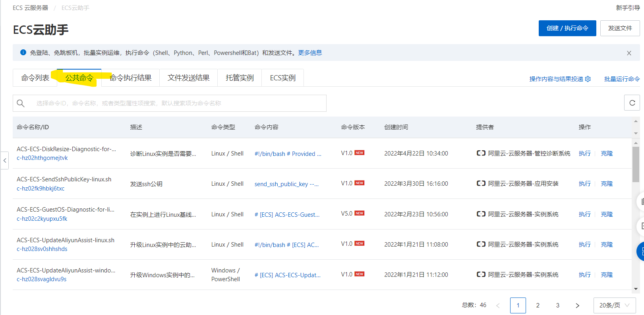Image resolution: width=644 pixels, height=315 pixels.
Task: Clone ACS-ECS-UpdateAliyunAssist-windows command
Action: (607, 275)
